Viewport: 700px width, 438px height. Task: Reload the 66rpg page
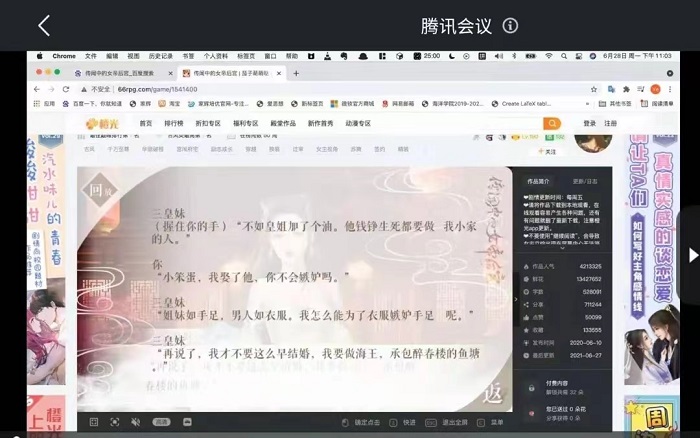coord(66,89)
